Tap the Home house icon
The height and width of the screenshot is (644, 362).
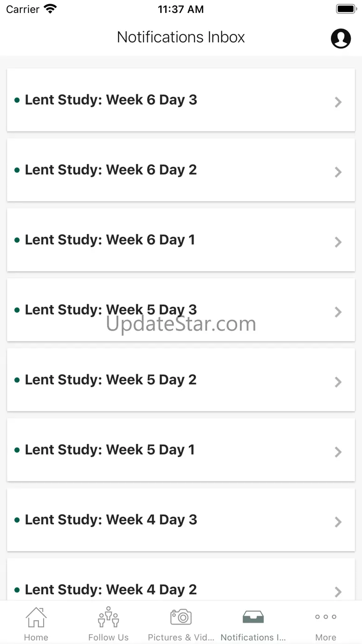point(36,618)
